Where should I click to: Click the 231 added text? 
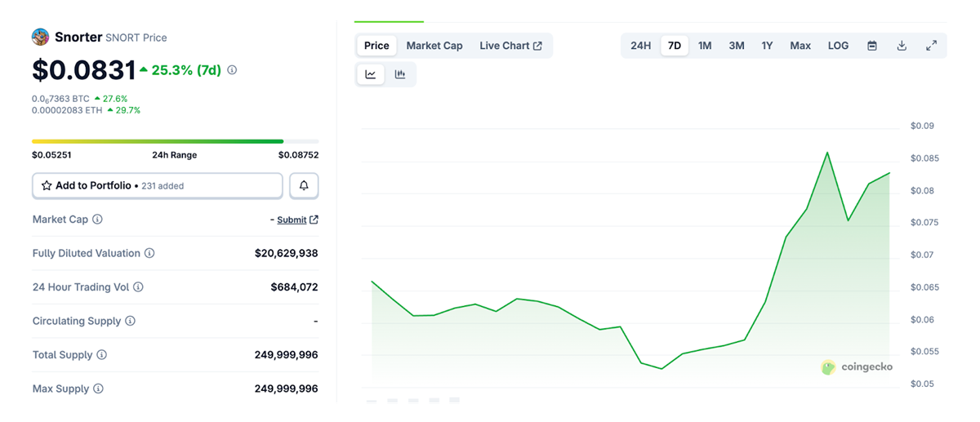pyautogui.click(x=163, y=186)
